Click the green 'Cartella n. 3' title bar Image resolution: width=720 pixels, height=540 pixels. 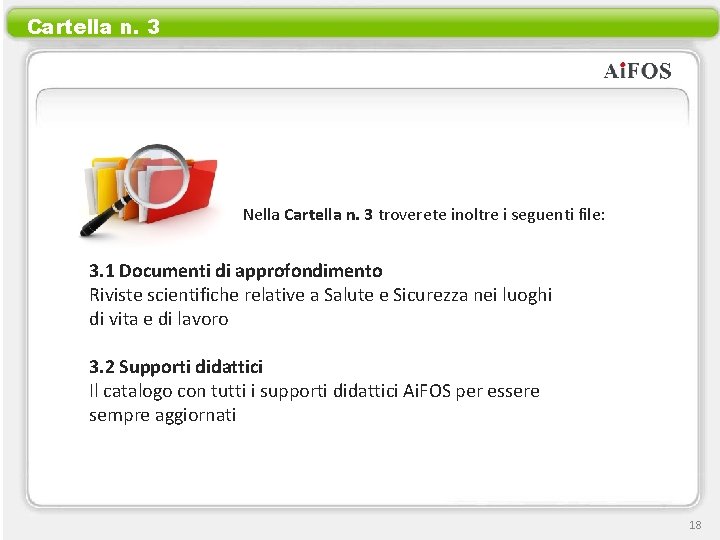pyautogui.click(x=362, y=23)
